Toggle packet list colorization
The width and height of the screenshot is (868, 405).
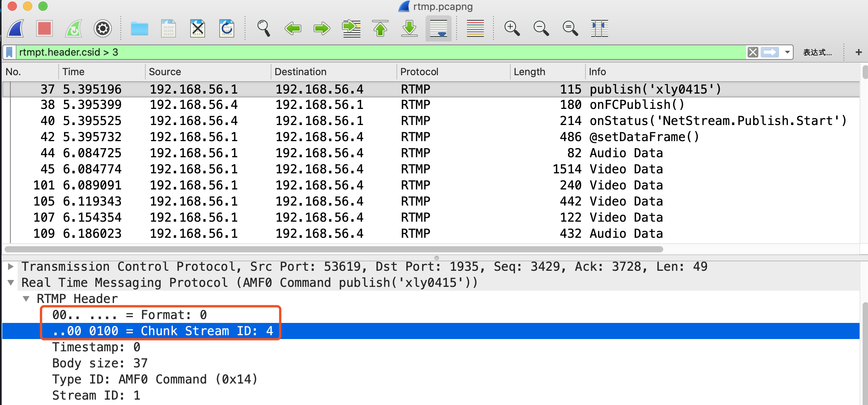pyautogui.click(x=475, y=28)
